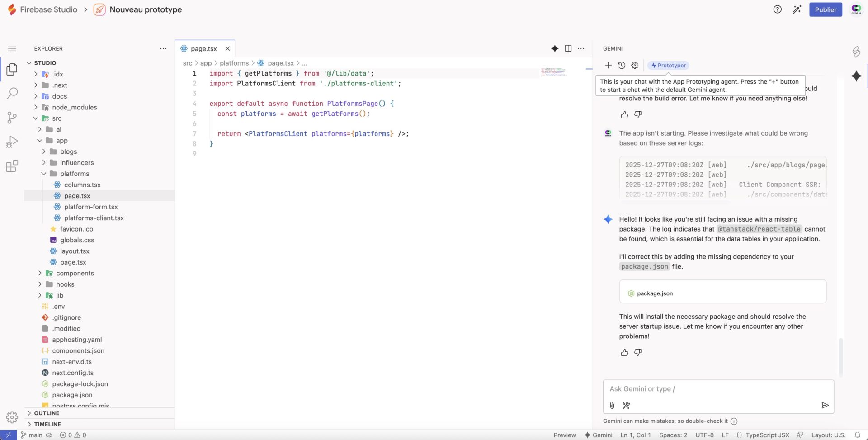Open Gemini chat history
868x440 pixels.
click(x=622, y=65)
